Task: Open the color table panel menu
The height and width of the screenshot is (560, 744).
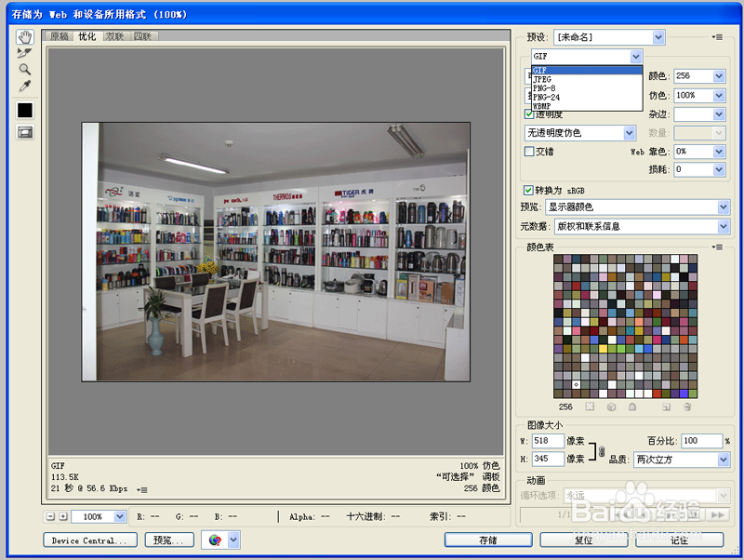Action: click(717, 247)
